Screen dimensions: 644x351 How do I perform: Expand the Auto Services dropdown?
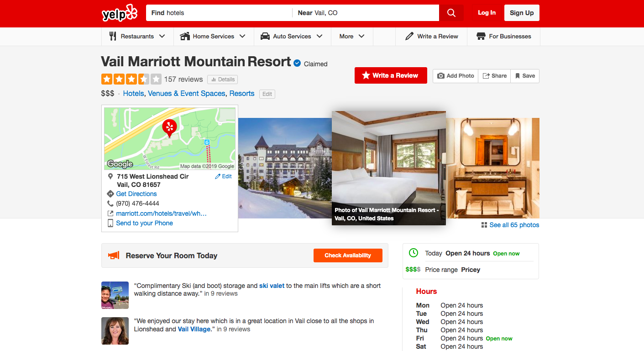coord(292,36)
